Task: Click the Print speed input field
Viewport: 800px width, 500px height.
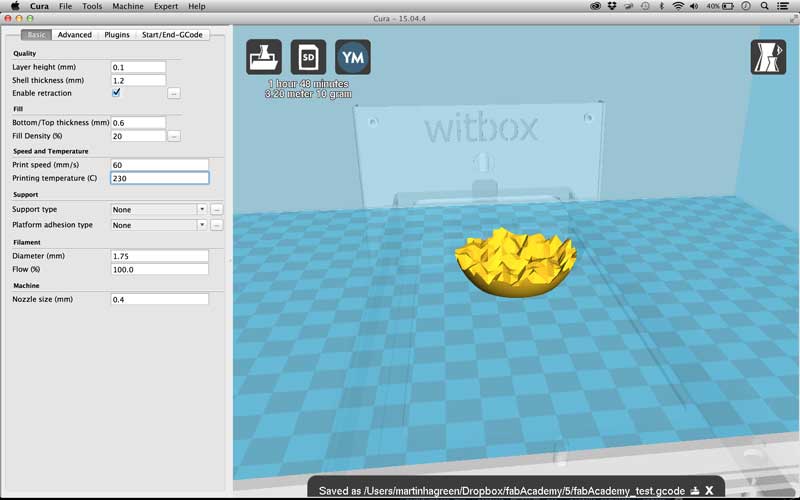Action: 160,165
